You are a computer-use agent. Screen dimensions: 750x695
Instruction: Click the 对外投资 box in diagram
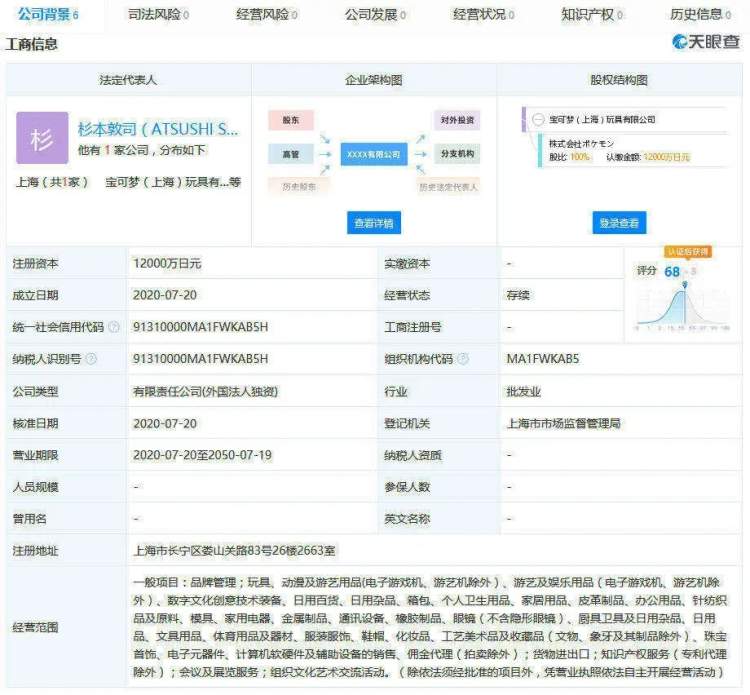click(x=457, y=120)
